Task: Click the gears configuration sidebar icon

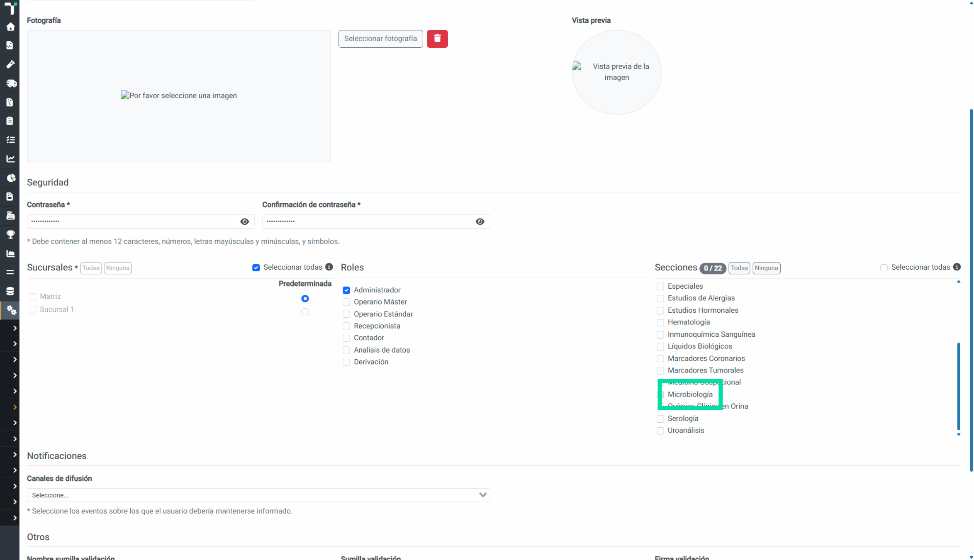Action: tap(11, 310)
